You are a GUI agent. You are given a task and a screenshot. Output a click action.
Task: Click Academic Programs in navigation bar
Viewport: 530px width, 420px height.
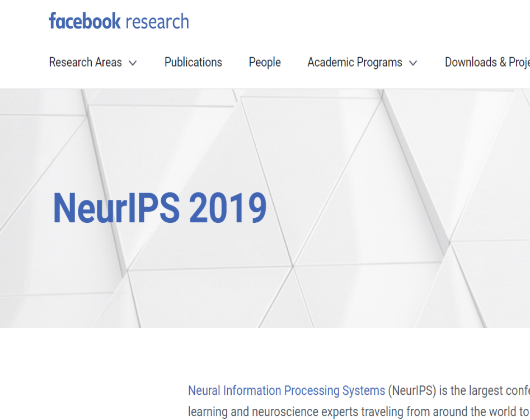point(354,62)
